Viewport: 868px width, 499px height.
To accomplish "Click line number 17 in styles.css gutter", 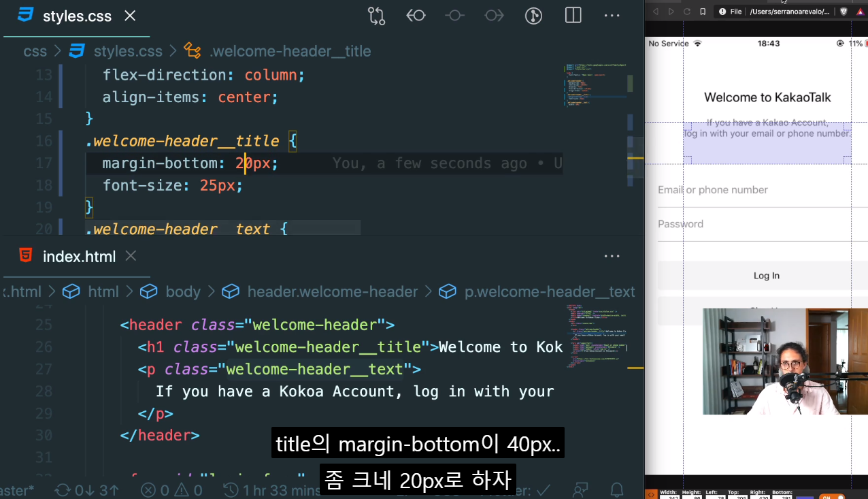I will [44, 163].
